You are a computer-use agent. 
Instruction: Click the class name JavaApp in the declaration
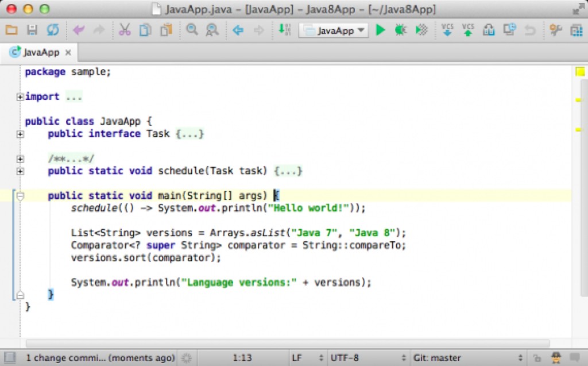click(x=120, y=121)
